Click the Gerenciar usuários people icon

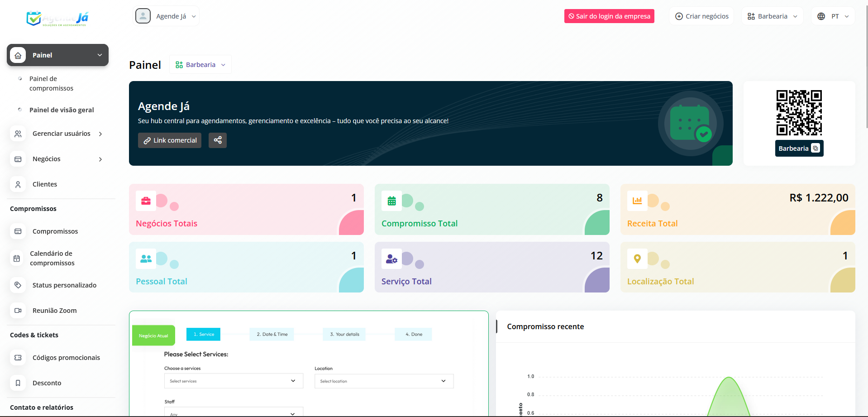point(18,134)
